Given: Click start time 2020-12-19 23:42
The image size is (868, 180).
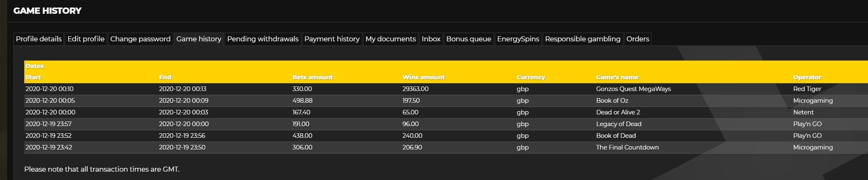Looking at the screenshot, I should [x=49, y=147].
